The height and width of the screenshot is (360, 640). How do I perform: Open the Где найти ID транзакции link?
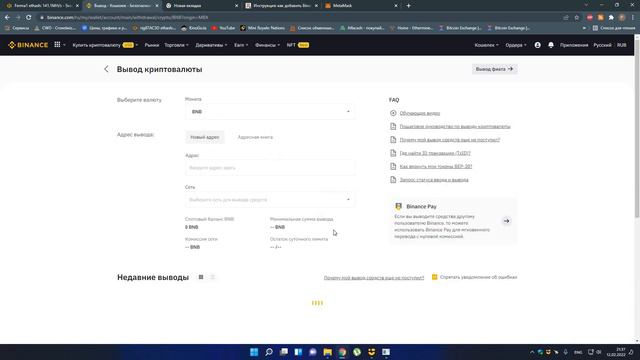435,153
